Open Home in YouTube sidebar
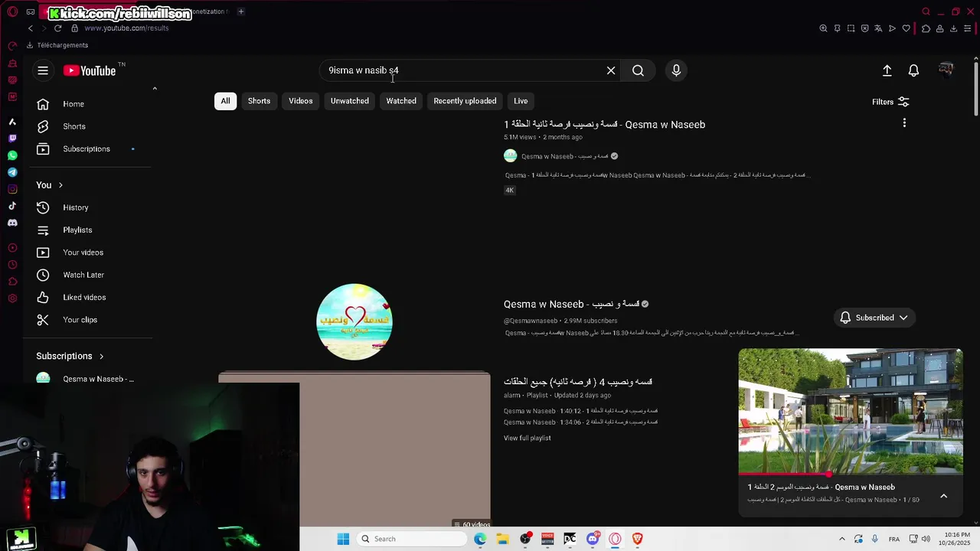Screen dimensions: 980x551 pos(90,104)
